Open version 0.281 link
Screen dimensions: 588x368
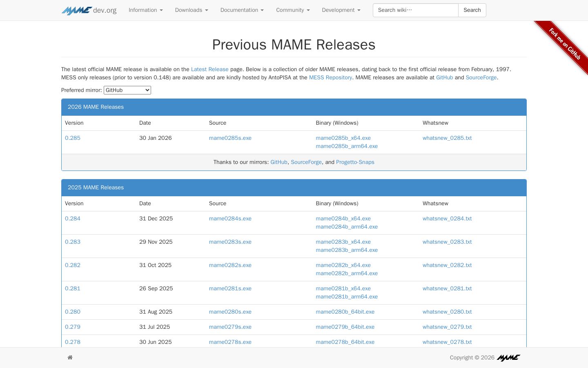[73, 289]
